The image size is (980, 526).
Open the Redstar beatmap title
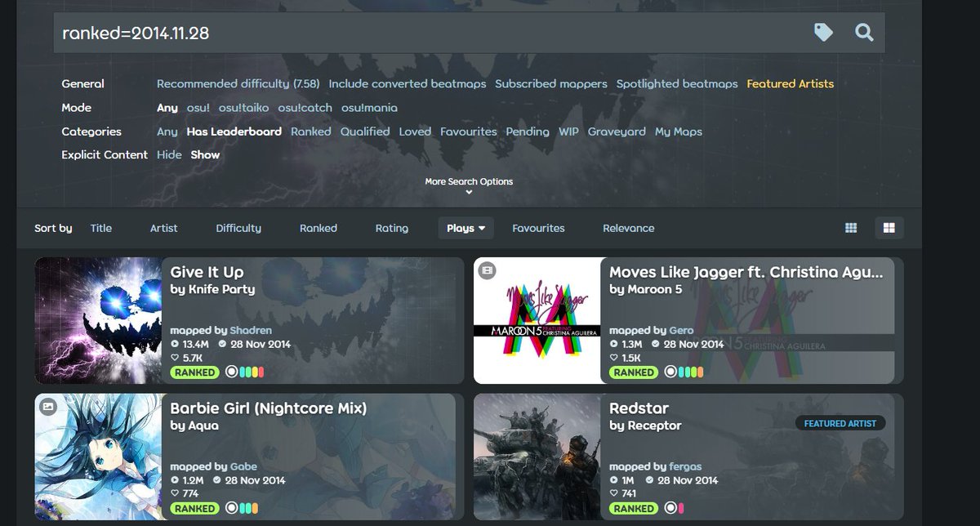639,408
